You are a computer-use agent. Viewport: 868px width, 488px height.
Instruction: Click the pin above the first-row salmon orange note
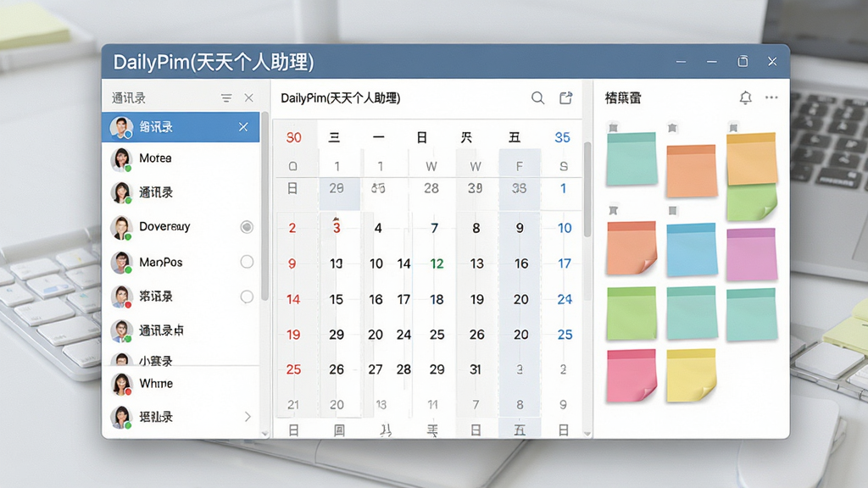672,129
